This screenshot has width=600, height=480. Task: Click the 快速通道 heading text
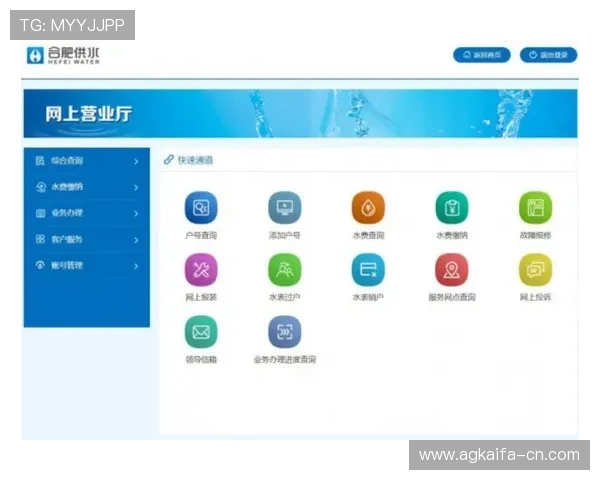click(x=195, y=160)
